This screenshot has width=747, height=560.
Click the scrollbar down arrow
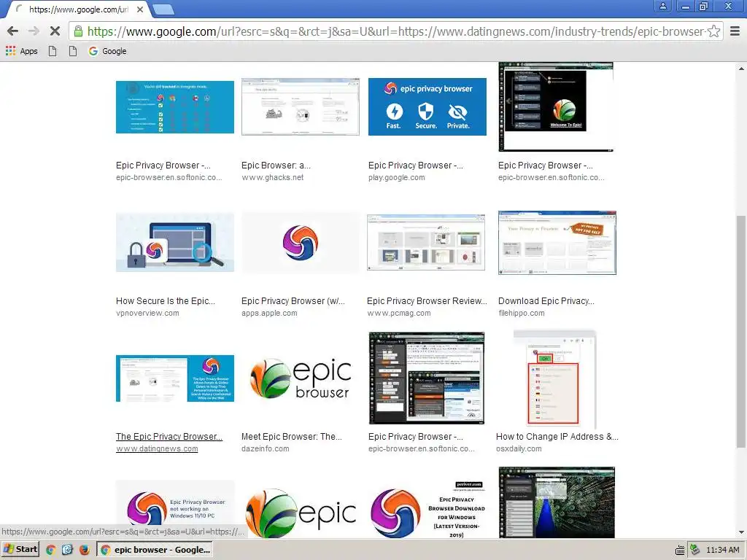point(741,532)
